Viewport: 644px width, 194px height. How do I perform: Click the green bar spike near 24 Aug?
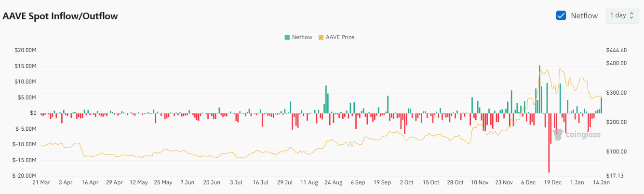tap(326, 99)
